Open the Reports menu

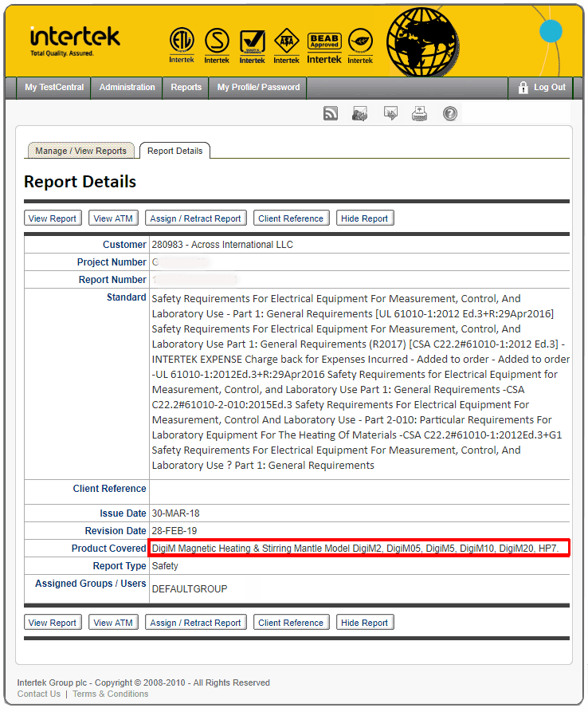pos(186,88)
